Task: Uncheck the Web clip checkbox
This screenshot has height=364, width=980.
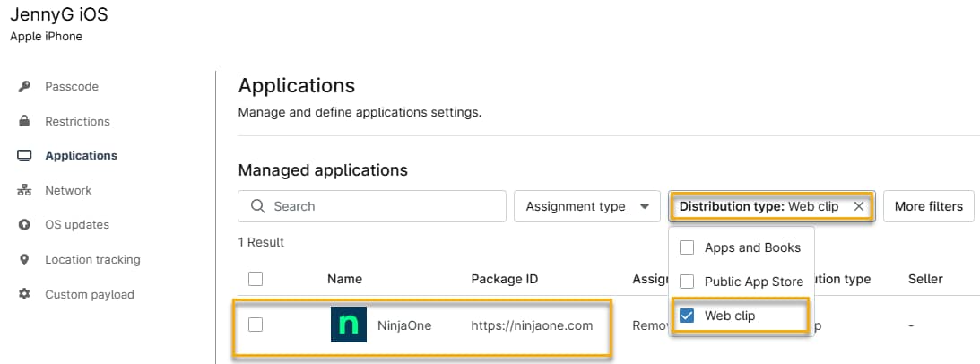Action: tap(687, 316)
